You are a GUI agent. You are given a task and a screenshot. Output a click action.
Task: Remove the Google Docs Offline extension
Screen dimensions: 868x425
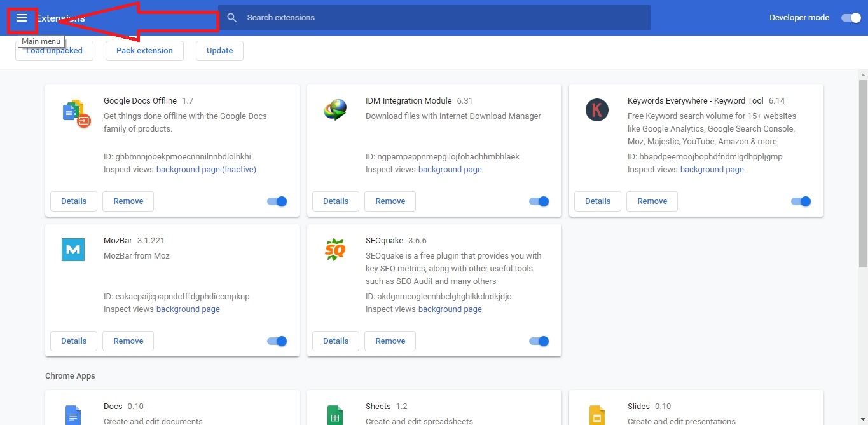pyautogui.click(x=128, y=201)
